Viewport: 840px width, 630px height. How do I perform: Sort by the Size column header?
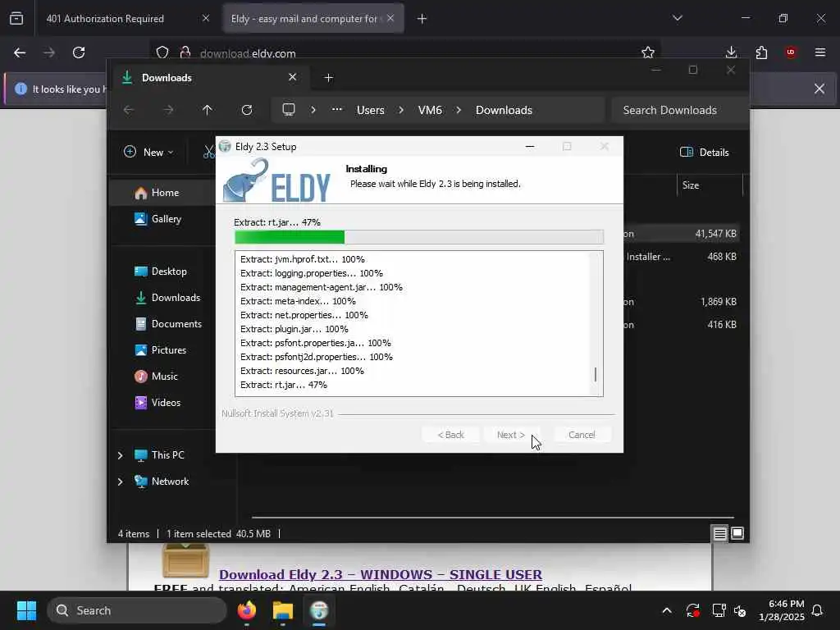point(710,185)
